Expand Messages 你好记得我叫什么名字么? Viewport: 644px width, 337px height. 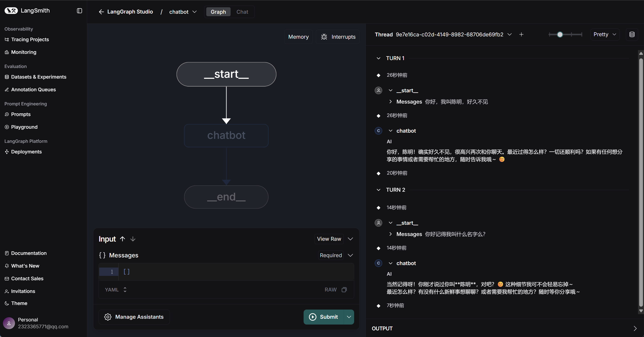click(391, 234)
